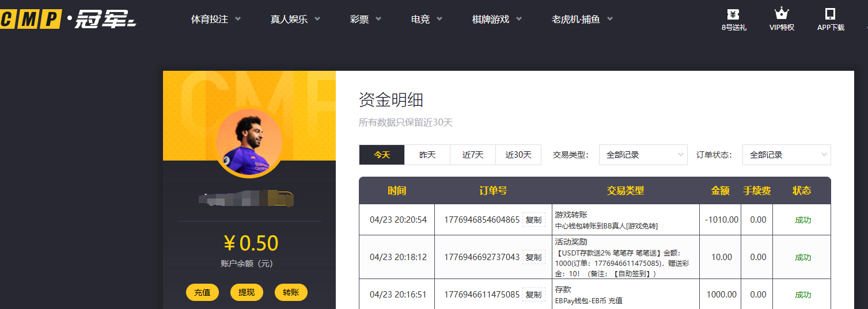This screenshot has height=309, width=868.
Task: Click the ¥0.50 account balance amount
Action: click(251, 243)
